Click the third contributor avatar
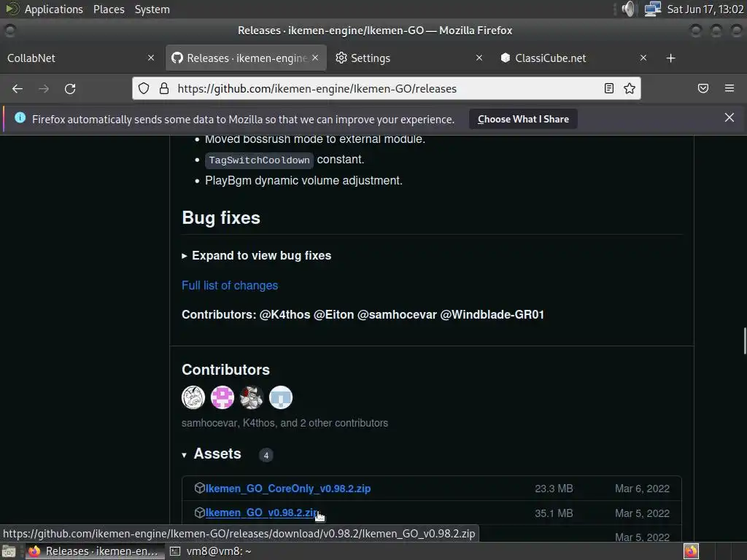The width and height of the screenshot is (747, 560). 252,397
